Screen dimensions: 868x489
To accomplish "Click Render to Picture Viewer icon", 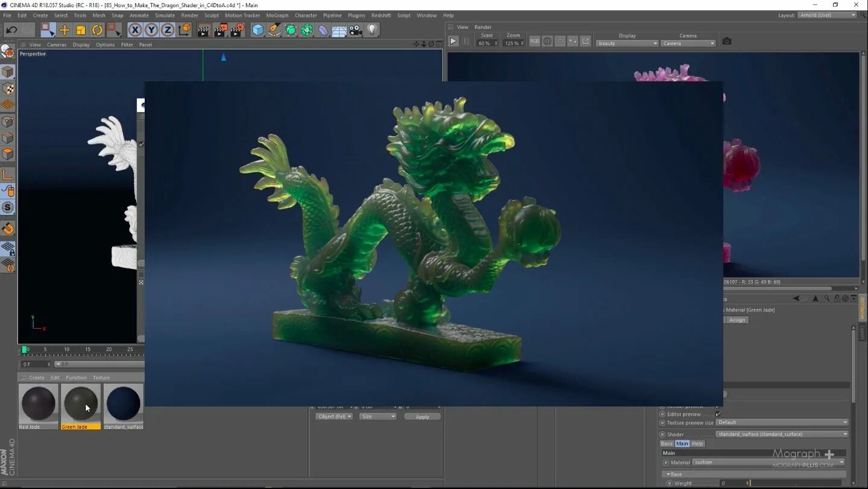I will [x=221, y=30].
